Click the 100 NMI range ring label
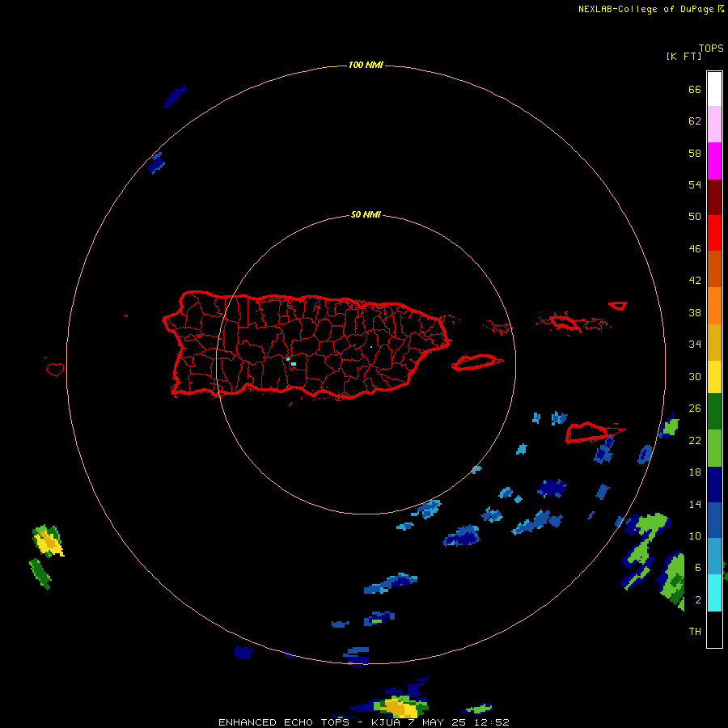This screenshot has width=728, height=728. point(366,65)
